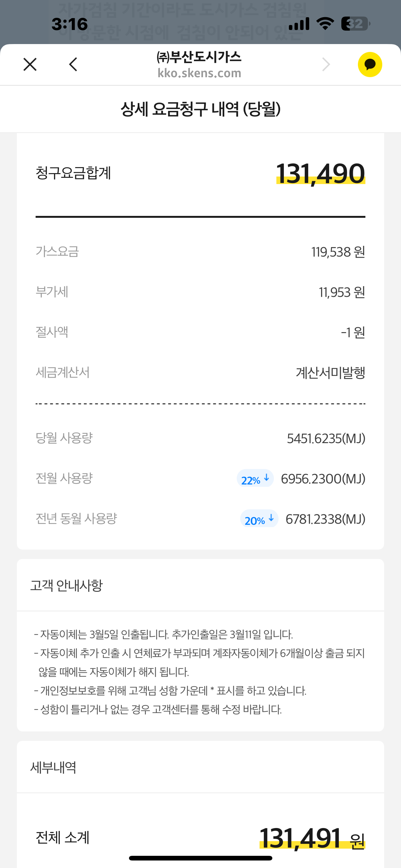The width and height of the screenshot is (401, 868).
Task: Tap the 고객 안내사항 section header
Action: pyautogui.click(x=66, y=586)
